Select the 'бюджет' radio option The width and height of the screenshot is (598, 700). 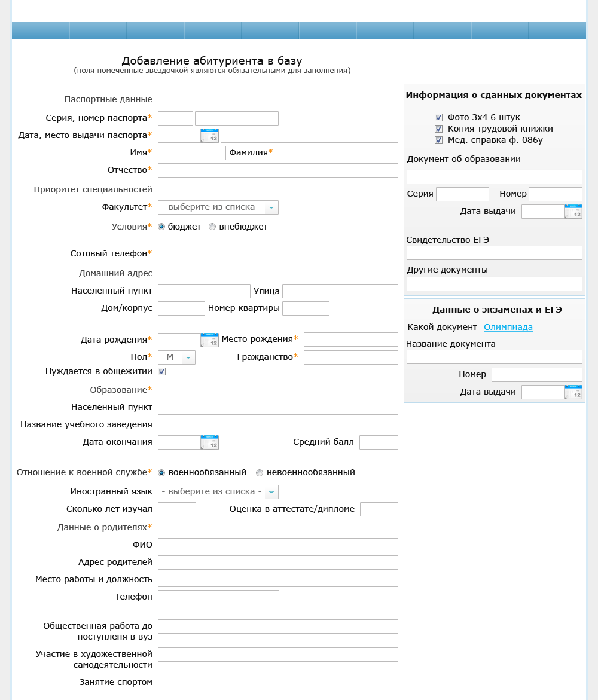161,227
